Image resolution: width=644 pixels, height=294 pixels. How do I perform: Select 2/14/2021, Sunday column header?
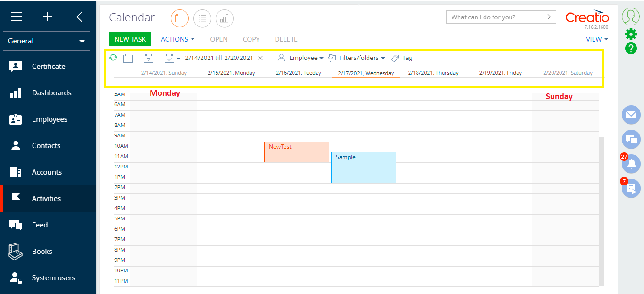point(164,73)
